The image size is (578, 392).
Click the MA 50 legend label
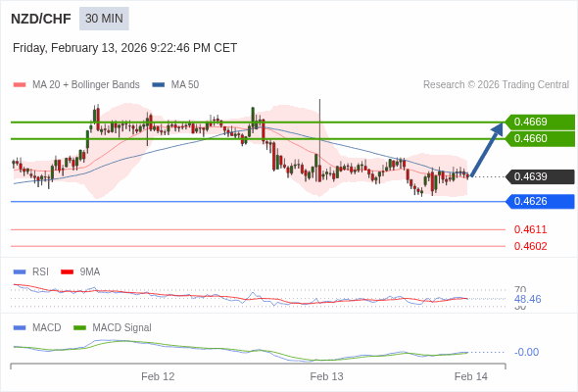pos(185,85)
